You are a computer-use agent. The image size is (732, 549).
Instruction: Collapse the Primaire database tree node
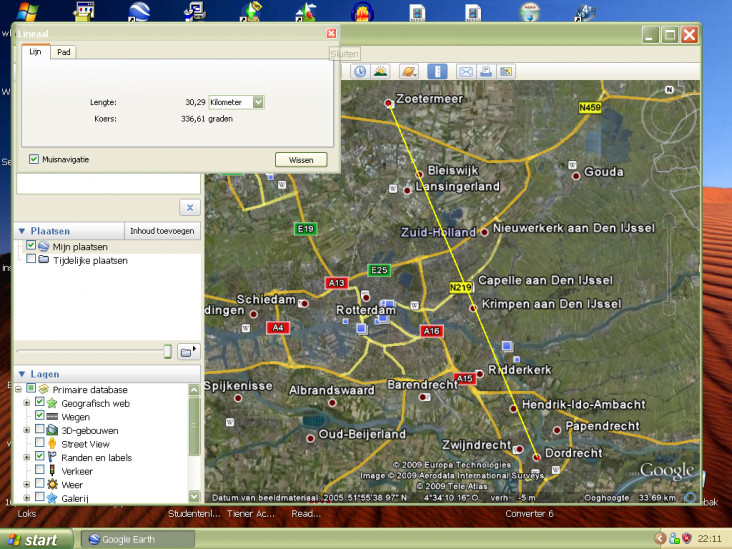pyautogui.click(x=18, y=389)
